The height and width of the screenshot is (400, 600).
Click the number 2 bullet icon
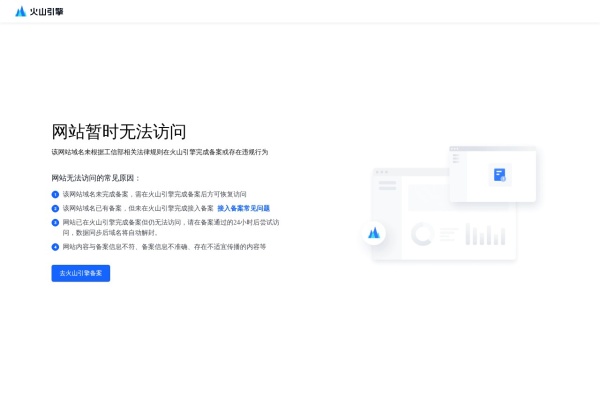(x=55, y=209)
